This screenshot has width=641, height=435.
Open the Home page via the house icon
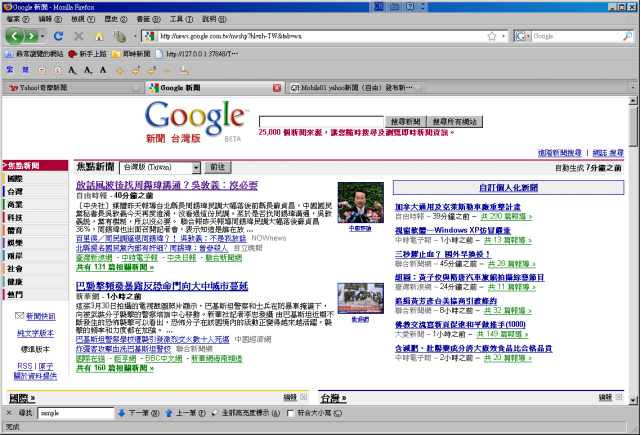point(99,36)
